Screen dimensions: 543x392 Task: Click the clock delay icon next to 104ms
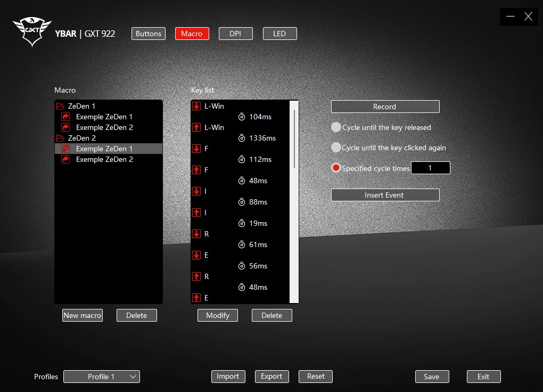click(x=241, y=117)
